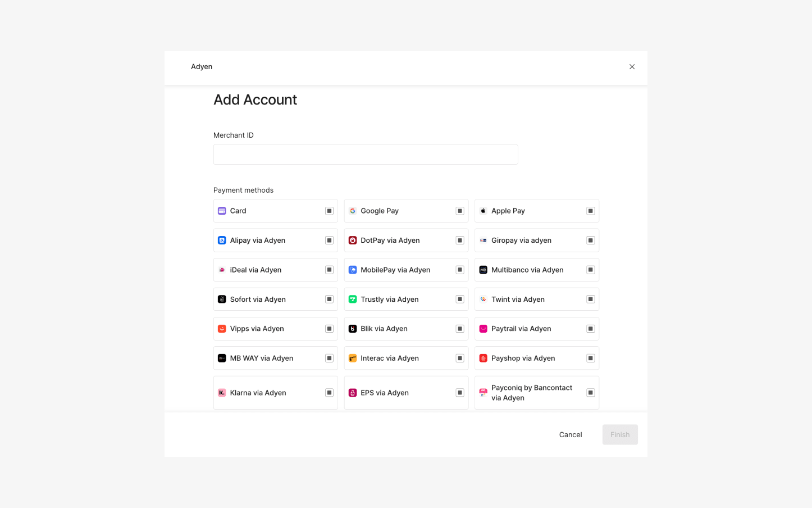This screenshot has height=508, width=812.
Task: Click the iDeal via Adyen icon
Action: pos(222,270)
